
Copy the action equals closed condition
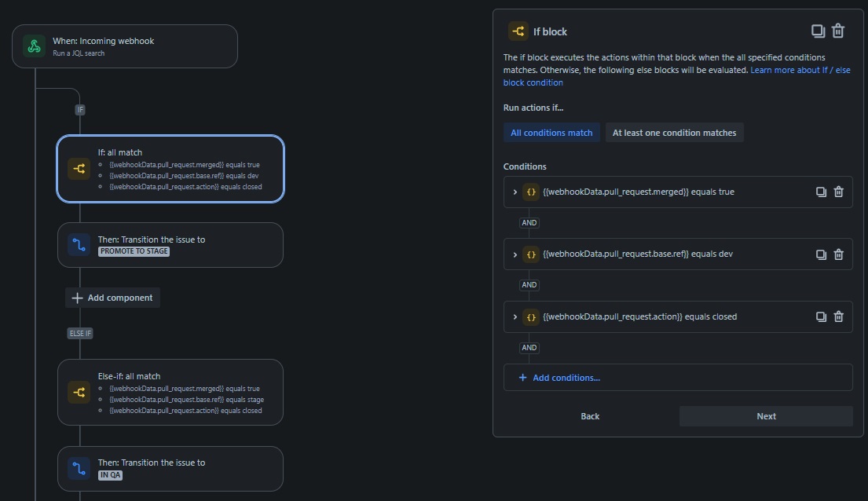pos(821,316)
